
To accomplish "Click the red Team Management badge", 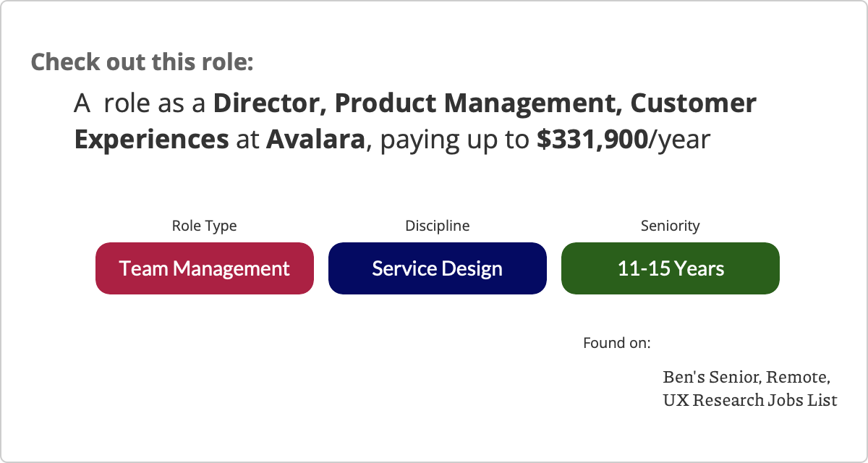I will point(205,268).
